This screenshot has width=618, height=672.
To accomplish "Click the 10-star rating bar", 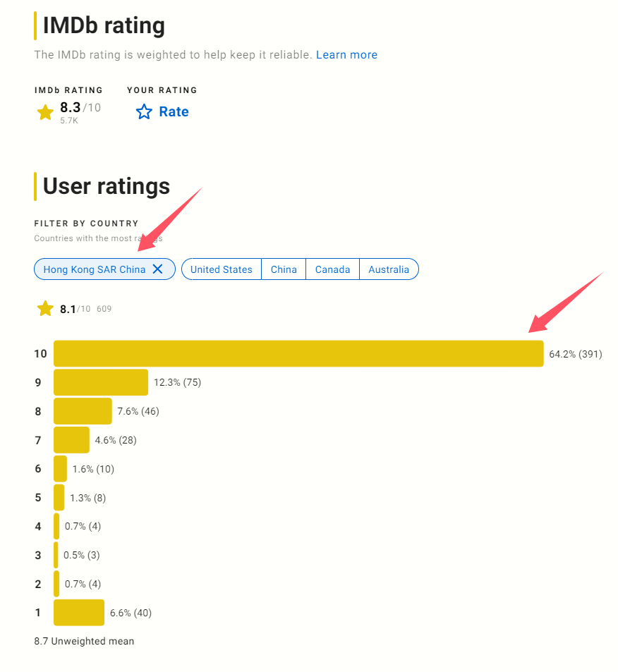I will [298, 353].
